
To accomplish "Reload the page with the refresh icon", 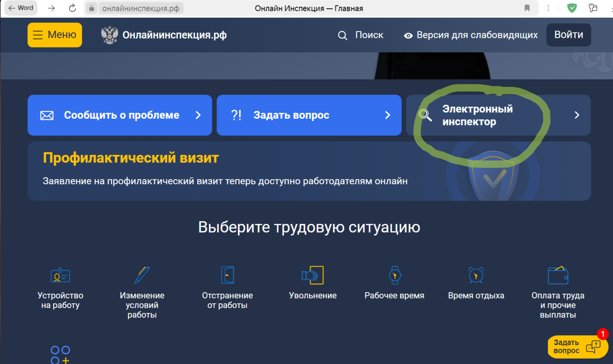I will point(72,8).
